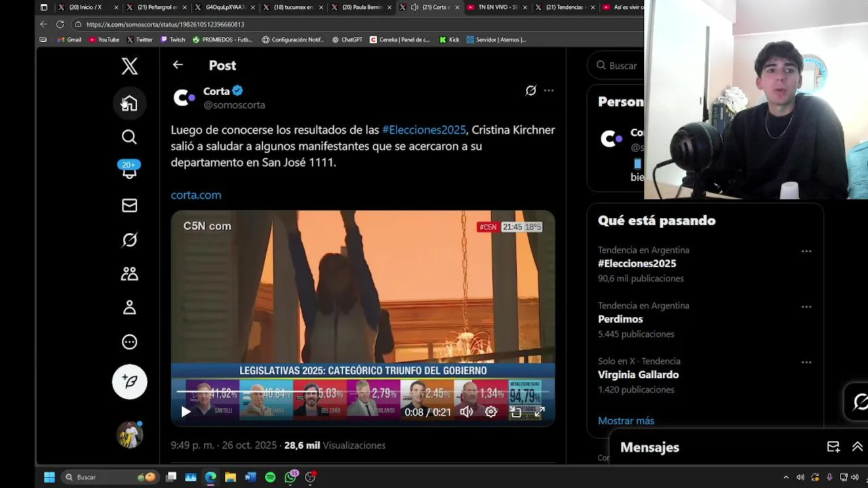Open the #Elecciones2025 trending topic

637,263
